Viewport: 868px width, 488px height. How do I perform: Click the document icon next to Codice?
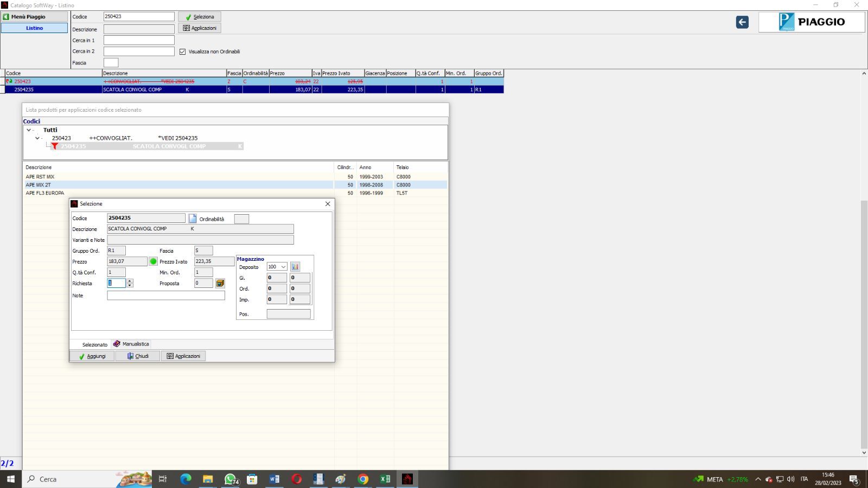tap(193, 219)
